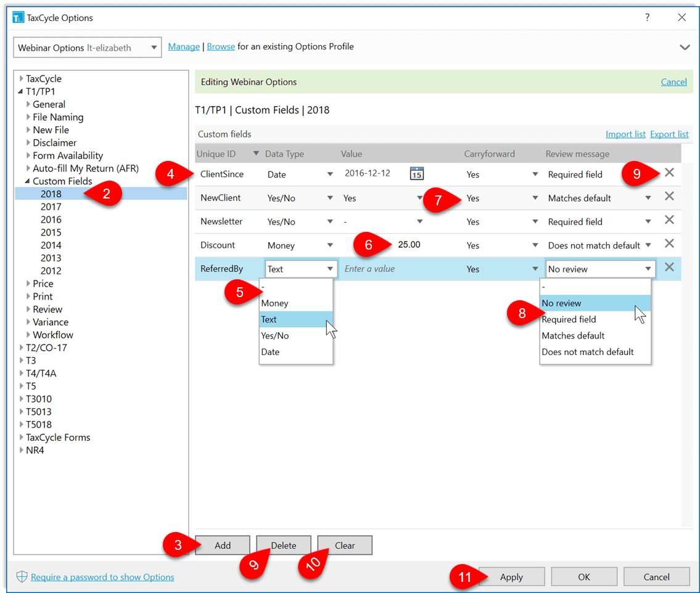Expand the T2/CO-17 tree node
700x593 pixels.
tap(21, 348)
